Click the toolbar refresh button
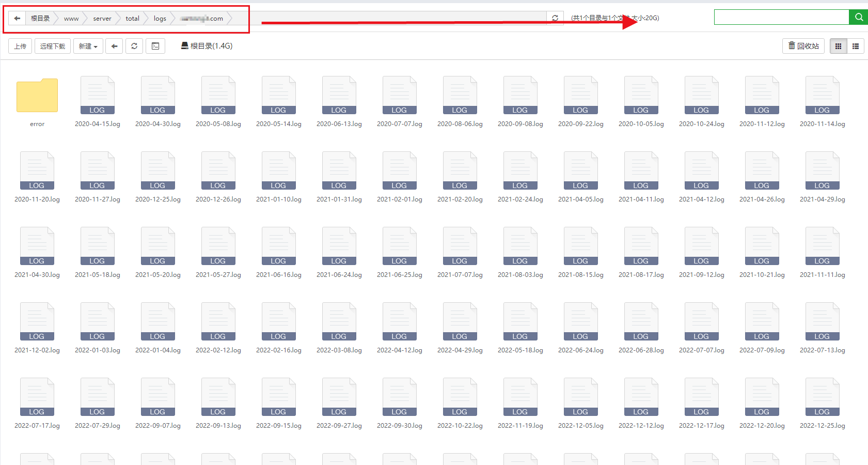The image size is (868, 465). pos(134,46)
